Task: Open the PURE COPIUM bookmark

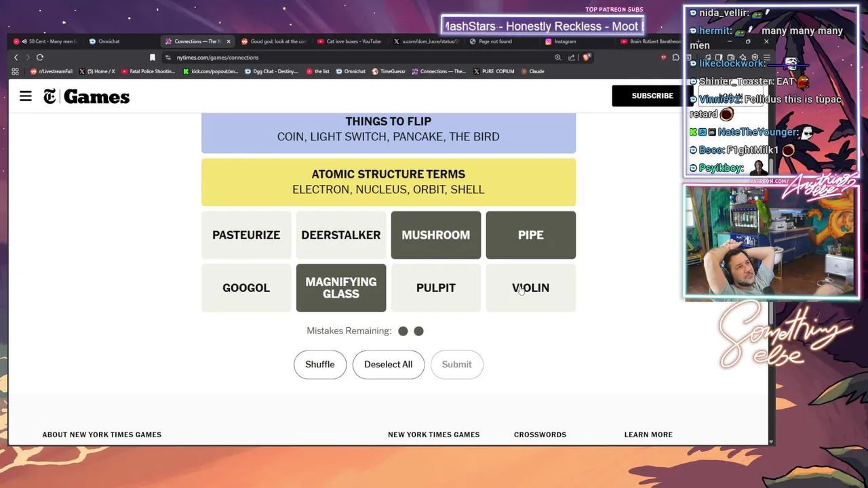Action: [494, 71]
